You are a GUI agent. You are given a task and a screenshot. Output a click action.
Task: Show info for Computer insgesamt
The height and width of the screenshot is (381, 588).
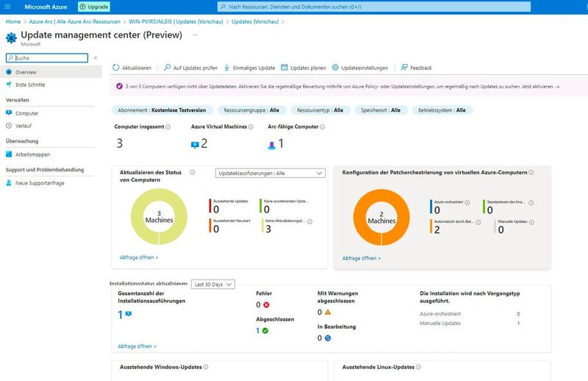pos(168,127)
